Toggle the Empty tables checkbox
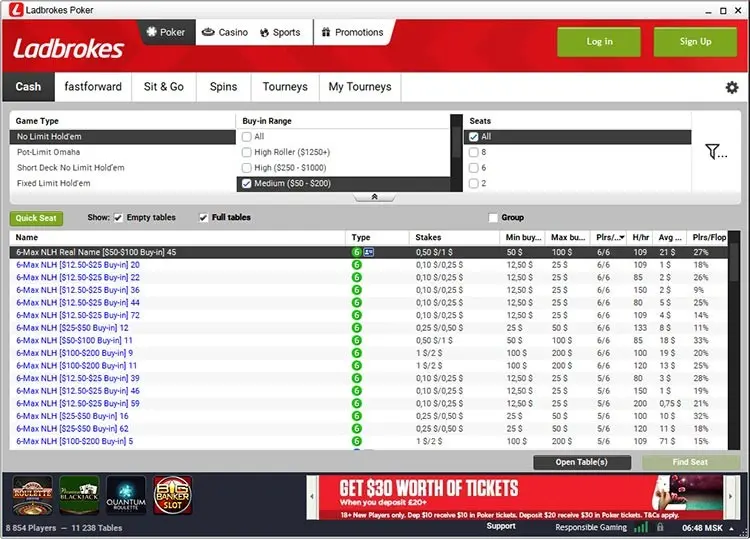 click(x=119, y=217)
